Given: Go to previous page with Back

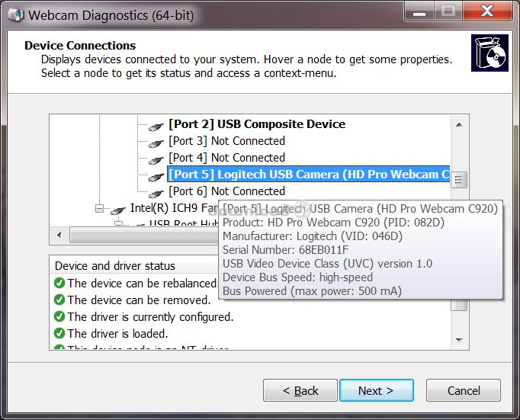Looking at the screenshot, I should (300, 390).
